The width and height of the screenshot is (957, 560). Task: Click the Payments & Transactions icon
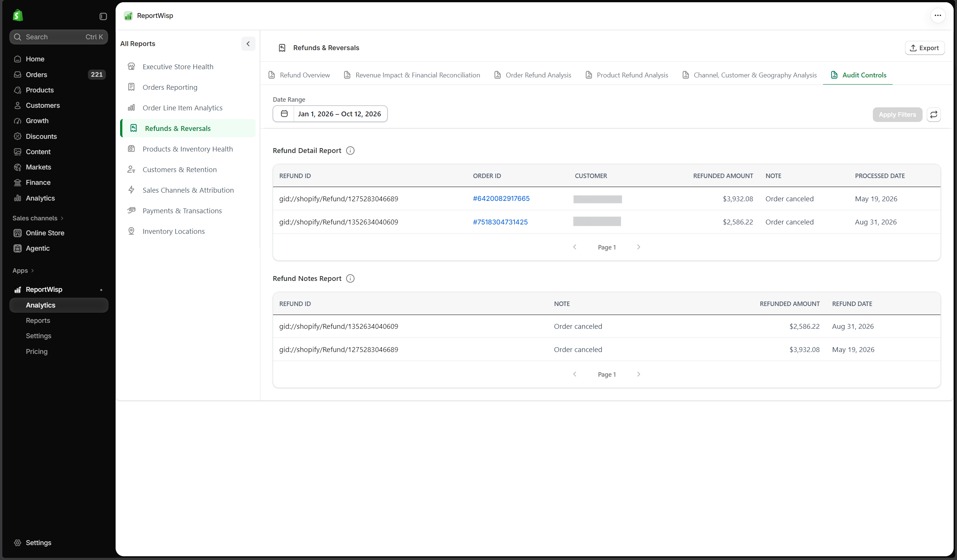(x=131, y=211)
